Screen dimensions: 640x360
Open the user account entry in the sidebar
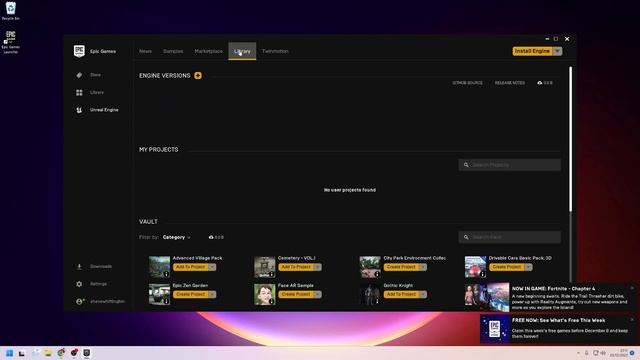point(107,301)
